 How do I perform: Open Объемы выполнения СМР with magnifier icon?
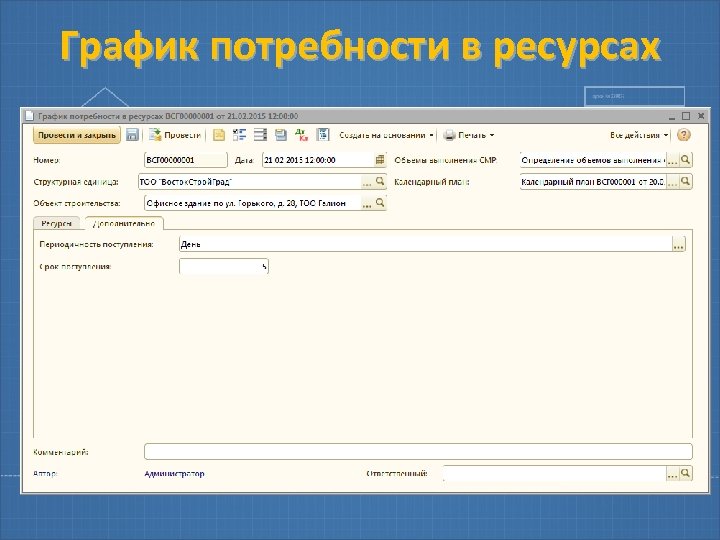(x=686, y=160)
